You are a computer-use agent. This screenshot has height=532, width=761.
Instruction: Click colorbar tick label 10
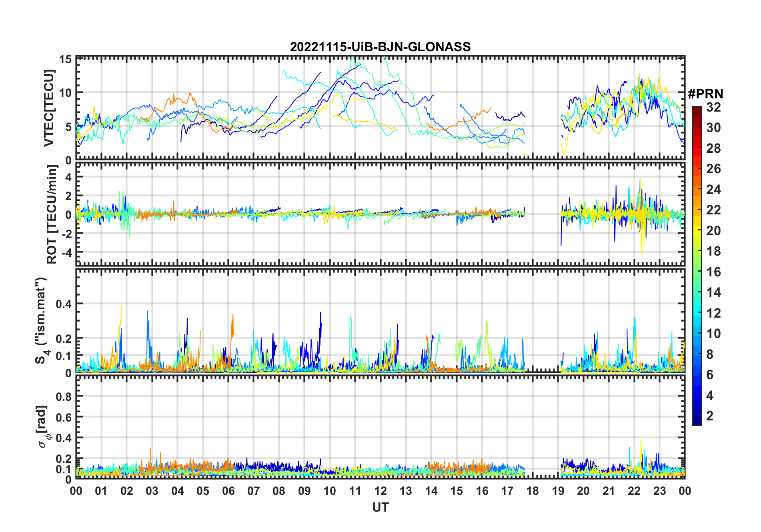(713, 333)
